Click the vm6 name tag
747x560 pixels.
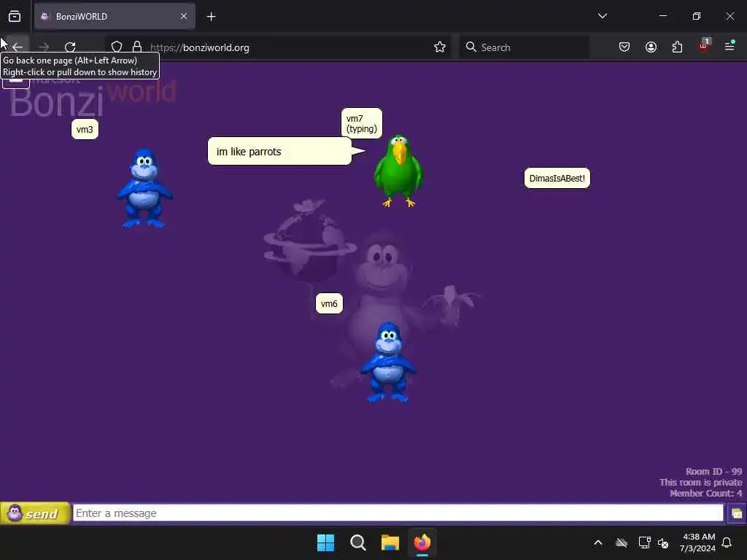coord(329,304)
